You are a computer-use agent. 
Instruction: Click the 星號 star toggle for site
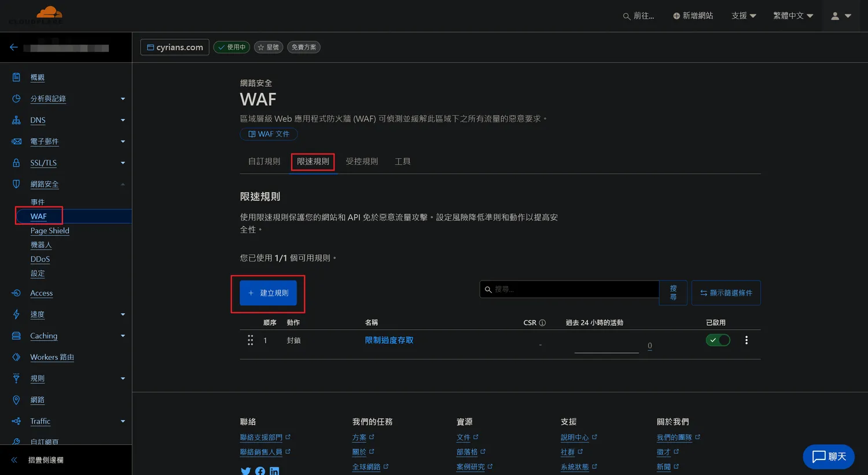tap(268, 47)
